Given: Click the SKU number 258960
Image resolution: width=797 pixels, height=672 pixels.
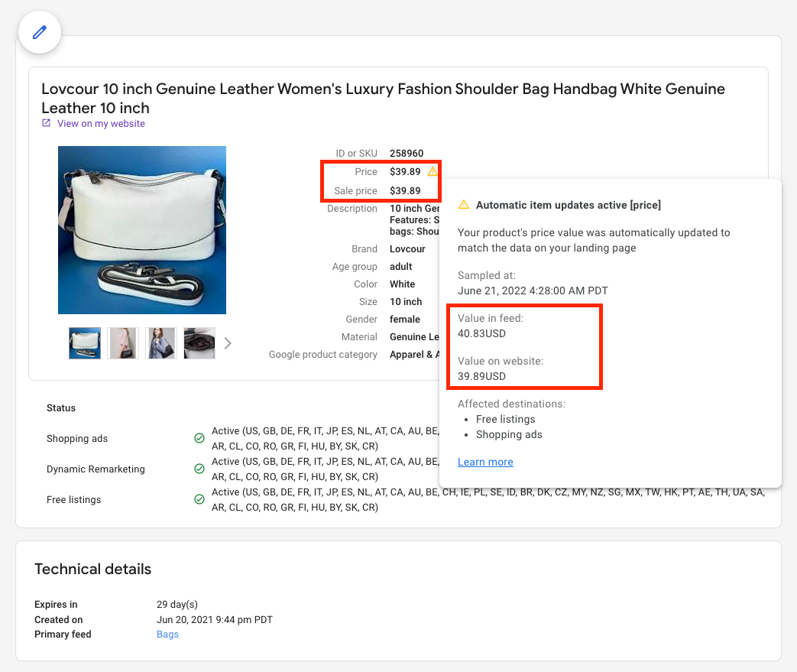Looking at the screenshot, I should (407, 153).
